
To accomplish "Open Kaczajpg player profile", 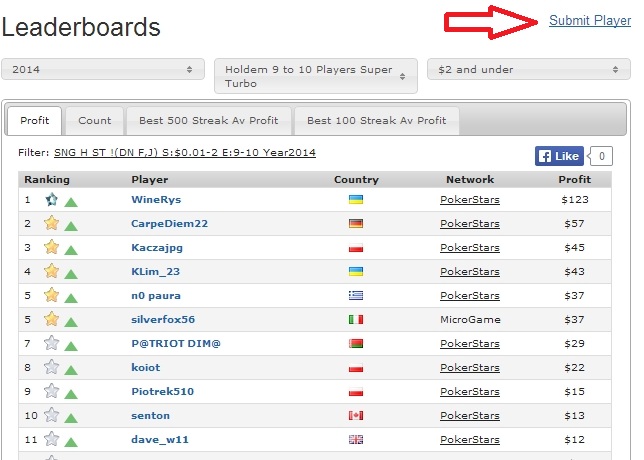I will click(x=157, y=248).
